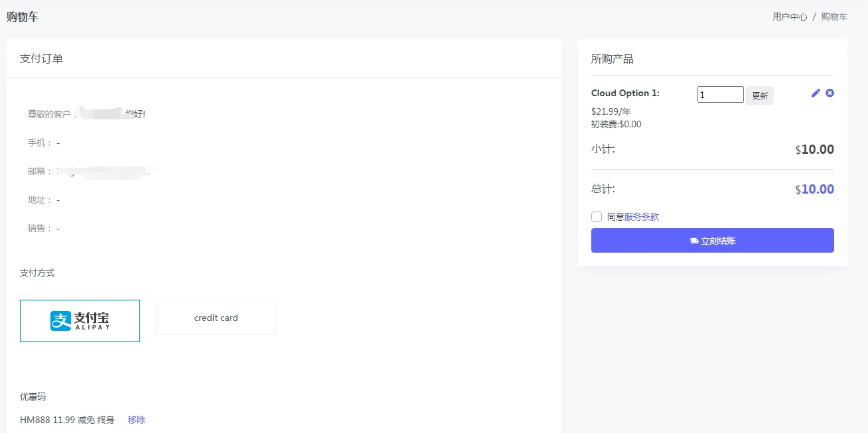Click the 支付订单 panel heading
Screen dimensions: 868x433
(42, 58)
